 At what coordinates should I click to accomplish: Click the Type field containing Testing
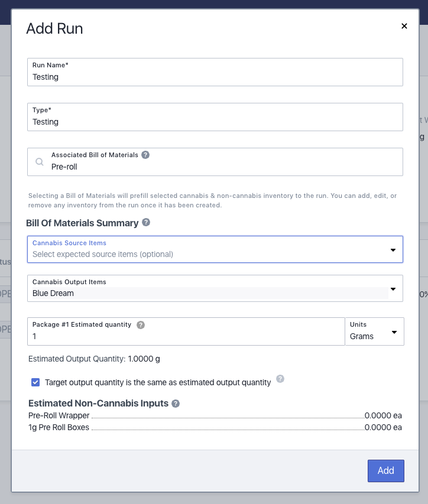(x=215, y=117)
